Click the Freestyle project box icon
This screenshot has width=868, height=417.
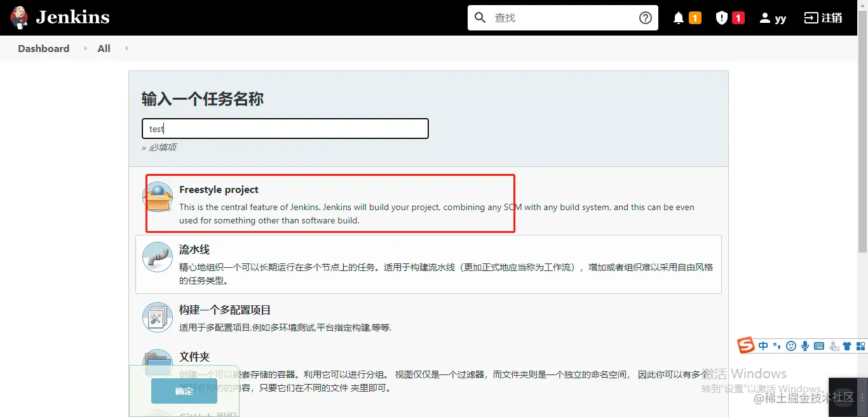[158, 197]
